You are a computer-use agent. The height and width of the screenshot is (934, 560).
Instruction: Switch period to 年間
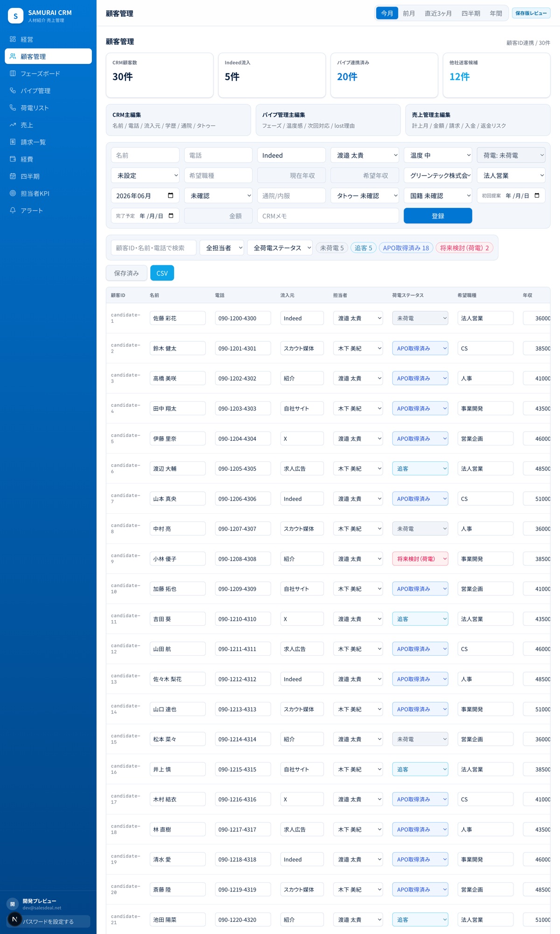[496, 13]
